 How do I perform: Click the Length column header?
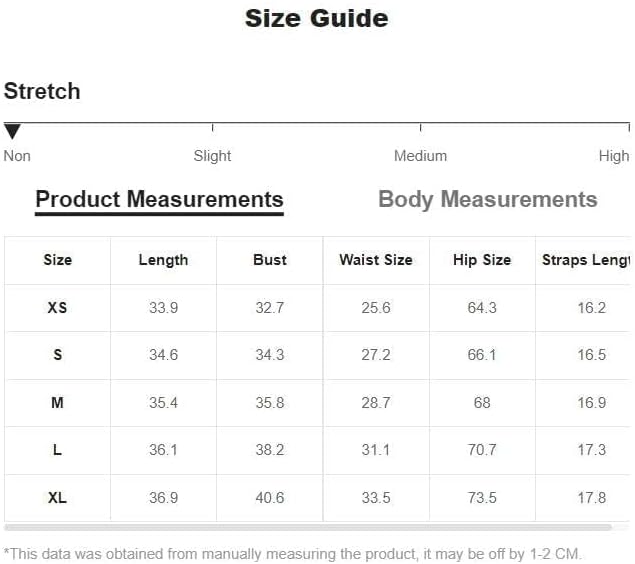coord(163,260)
